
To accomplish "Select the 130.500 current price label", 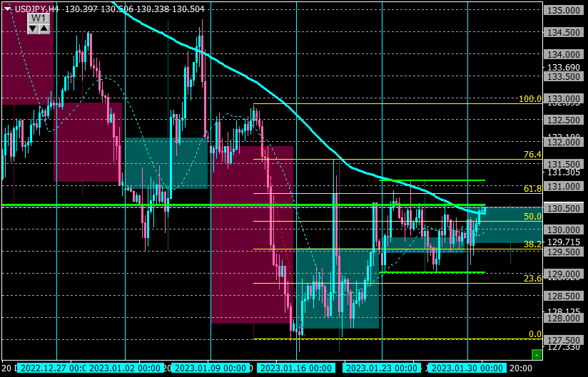I will pos(564,208).
